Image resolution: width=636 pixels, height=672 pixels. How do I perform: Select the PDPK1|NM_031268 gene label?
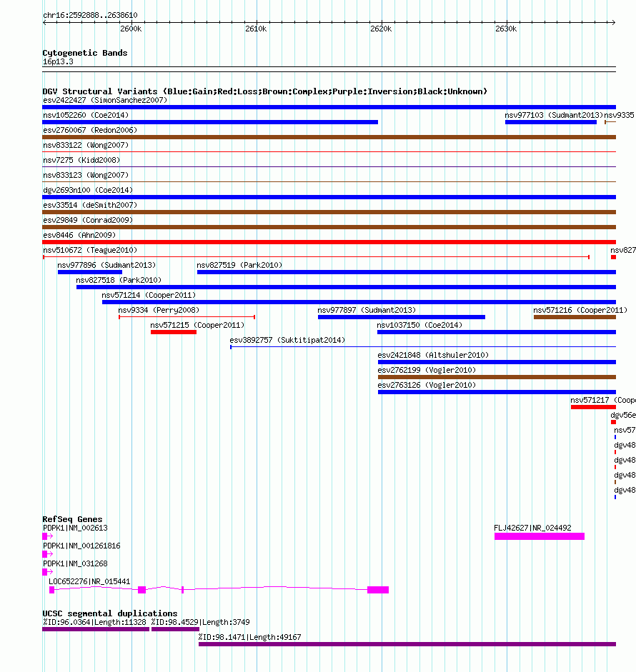[75, 564]
